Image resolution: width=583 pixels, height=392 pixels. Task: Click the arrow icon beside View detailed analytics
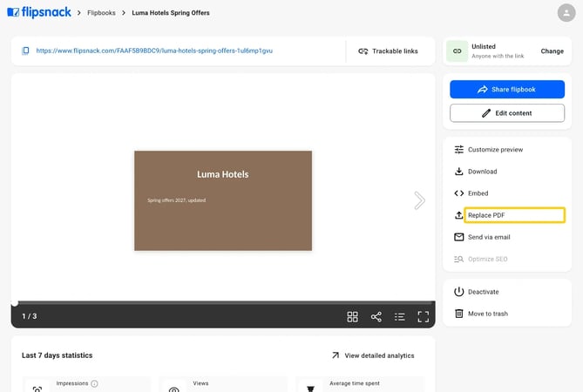336,355
